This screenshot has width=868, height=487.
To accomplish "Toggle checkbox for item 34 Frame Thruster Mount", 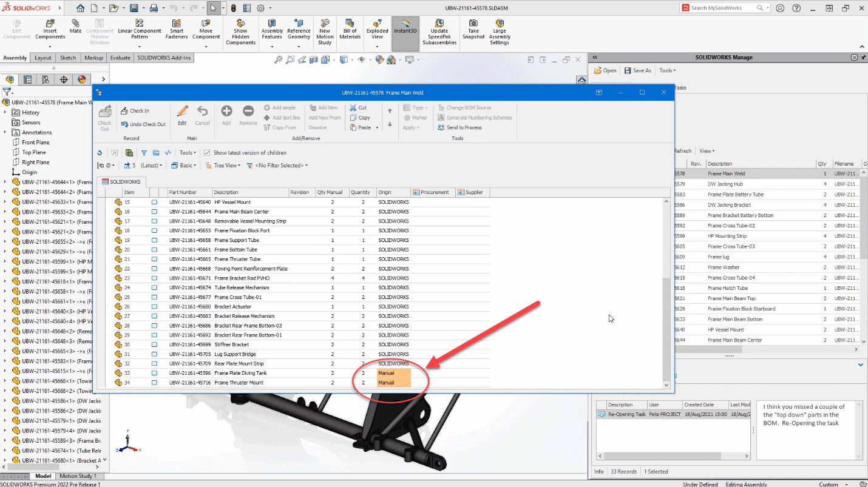I will 154,383.
